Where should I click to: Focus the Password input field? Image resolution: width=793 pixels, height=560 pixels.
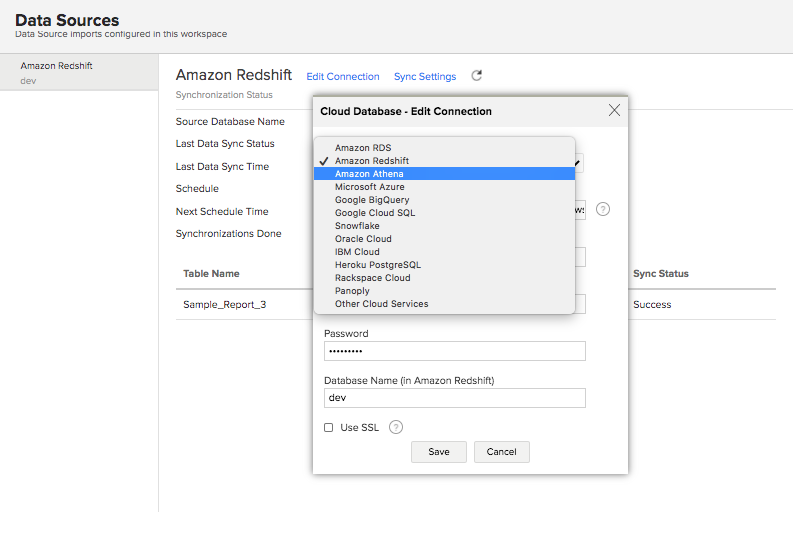pyautogui.click(x=455, y=351)
